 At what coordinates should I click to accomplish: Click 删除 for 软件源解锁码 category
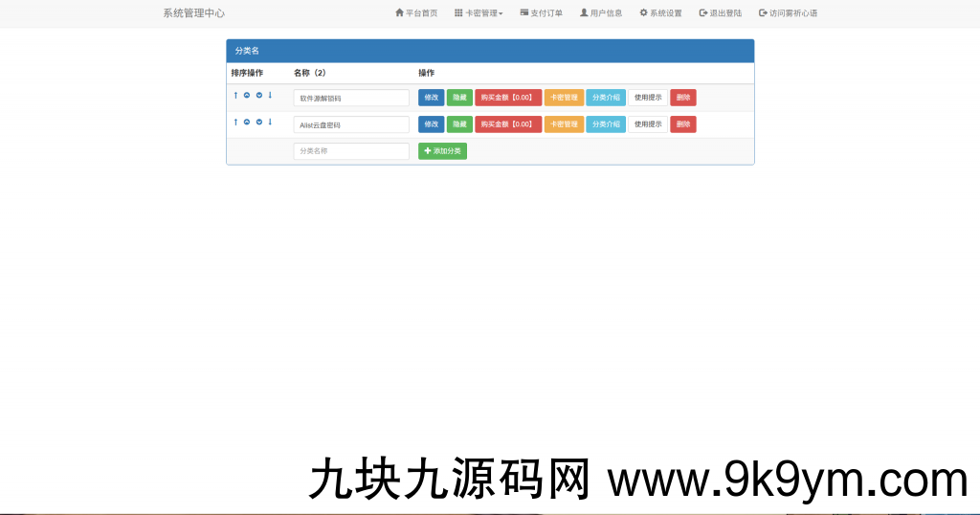pos(683,98)
